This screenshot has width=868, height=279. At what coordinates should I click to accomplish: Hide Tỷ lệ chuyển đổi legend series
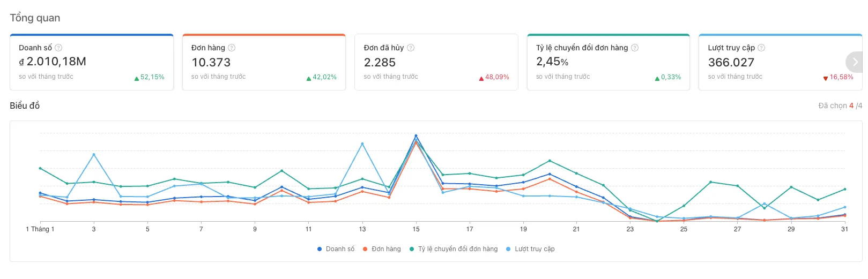pyautogui.click(x=454, y=249)
